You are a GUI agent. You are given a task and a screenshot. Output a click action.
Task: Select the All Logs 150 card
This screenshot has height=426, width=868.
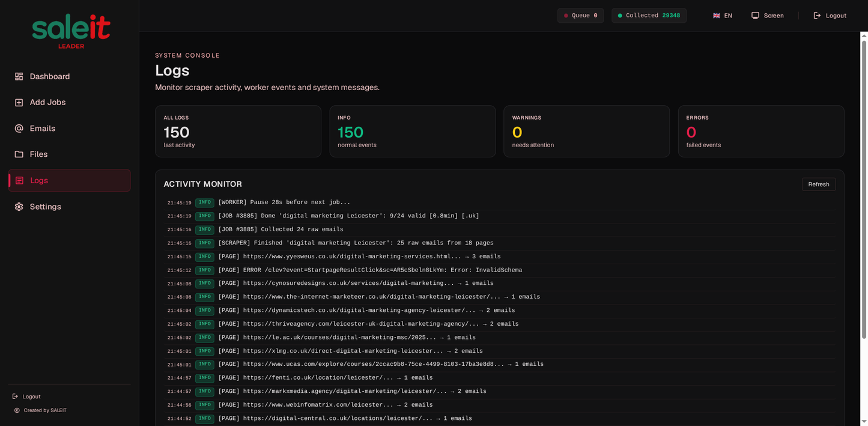[238, 132]
